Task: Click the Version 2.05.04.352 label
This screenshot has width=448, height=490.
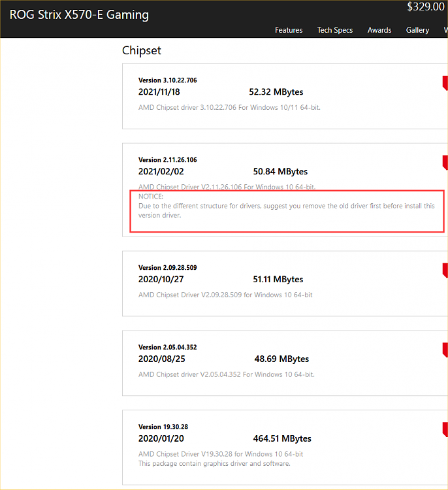Action: pos(168,347)
